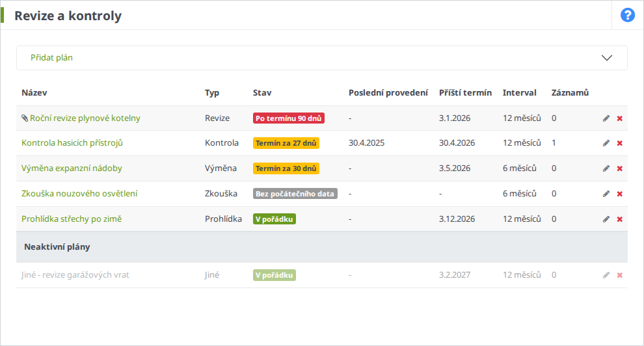Viewport: 644px width, 346px height.
Task: Edit the Prohlídka střechy po zimě plan
Action: tap(606, 219)
